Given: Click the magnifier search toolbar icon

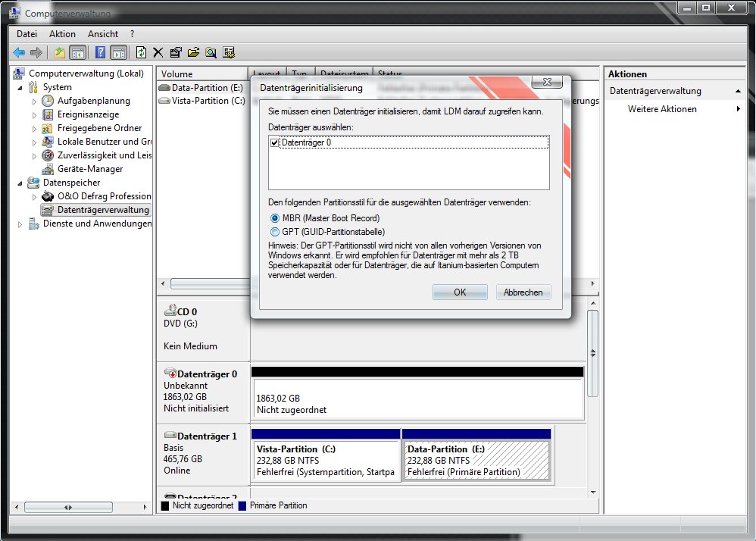Looking at the screenshot, I should pos(211,52).
